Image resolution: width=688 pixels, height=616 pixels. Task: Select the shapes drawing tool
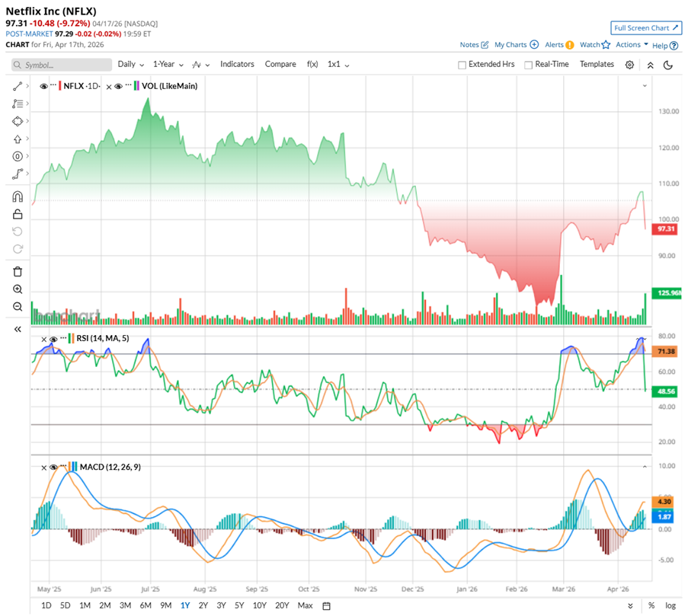pos(18,121)
